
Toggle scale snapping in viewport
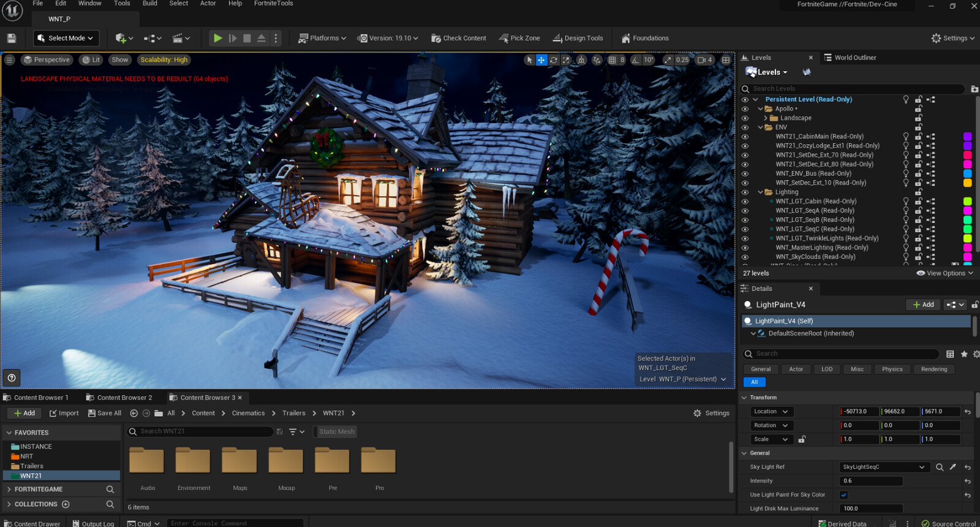pyautogui.click(x=668, y=60)
